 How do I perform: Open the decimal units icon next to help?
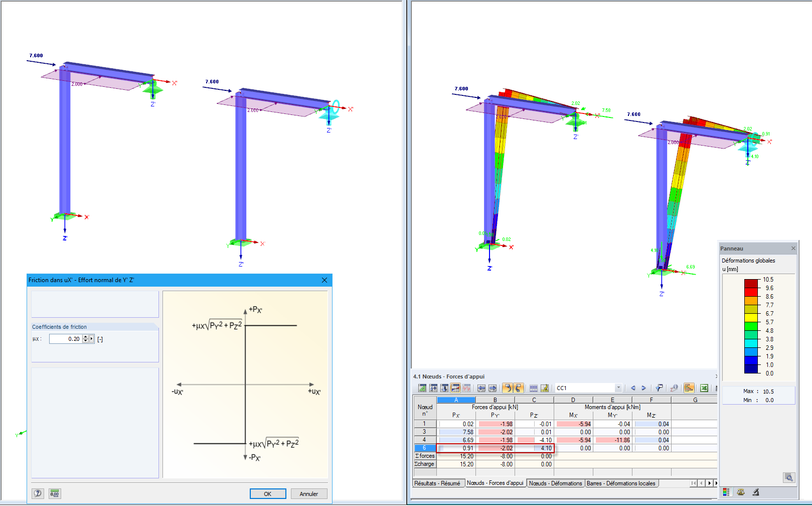coord(55,493)
